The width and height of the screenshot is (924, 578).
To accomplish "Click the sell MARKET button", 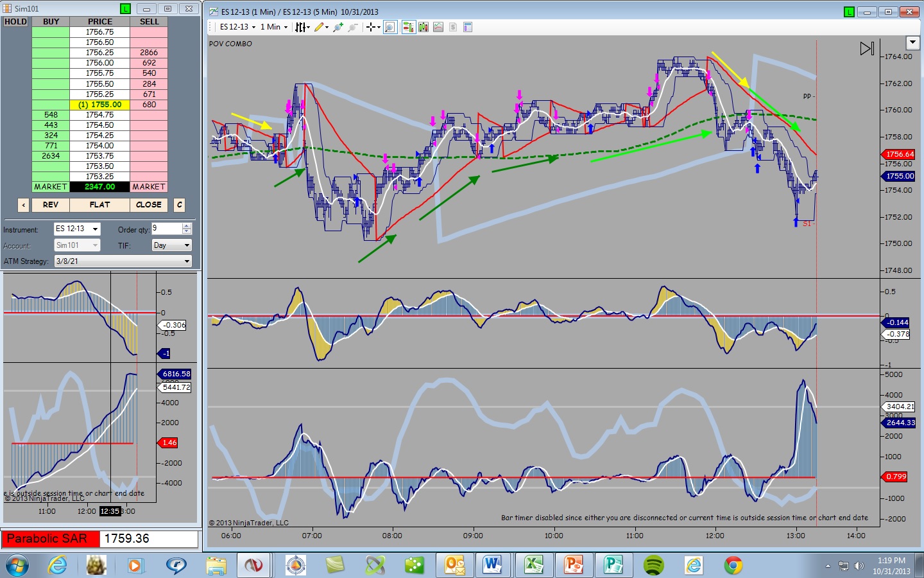I will point(149,187).
